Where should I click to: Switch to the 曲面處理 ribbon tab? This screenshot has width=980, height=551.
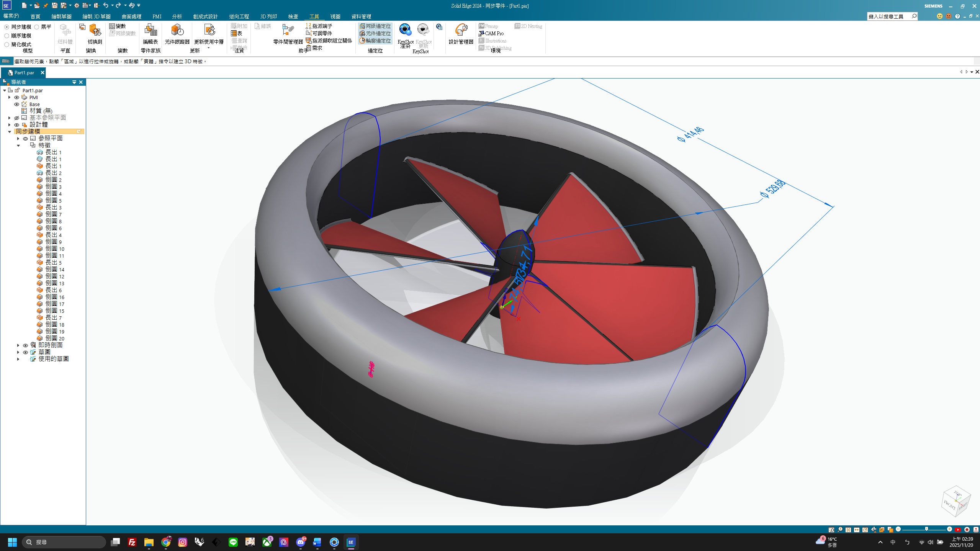[x=131, y=16]
